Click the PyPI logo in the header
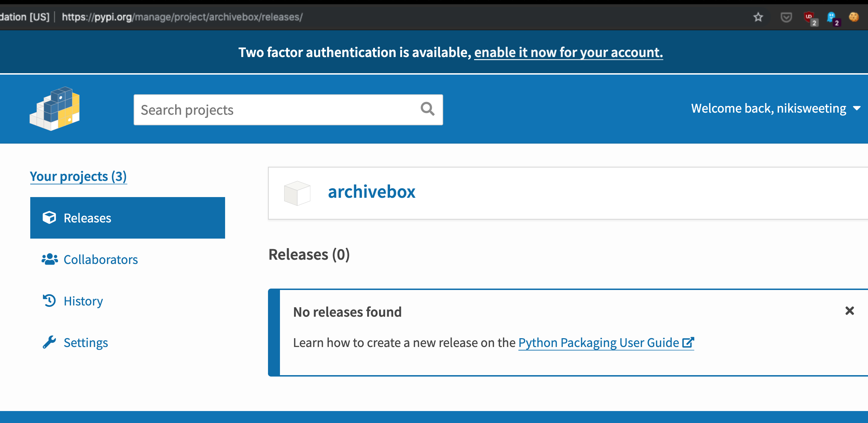This screenshot has height=423, width=868. (x=55, y=109)
